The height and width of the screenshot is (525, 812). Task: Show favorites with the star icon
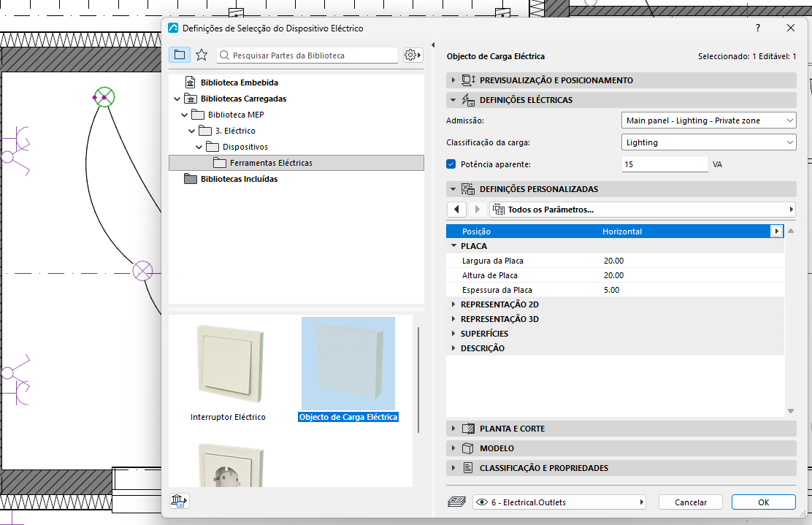tap(202, 55)
